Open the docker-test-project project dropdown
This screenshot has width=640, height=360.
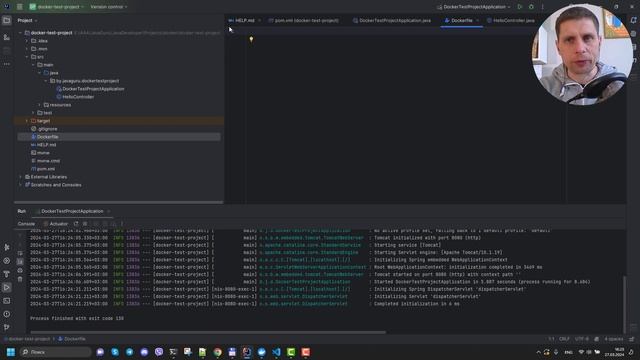click(x=57, y=7)
